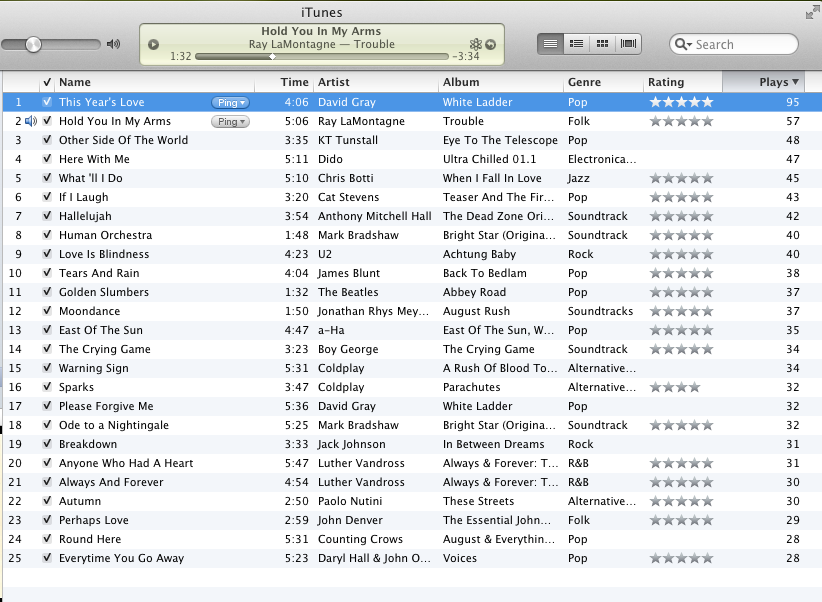
Task: Sort by the Time column header
Action: 284,82
